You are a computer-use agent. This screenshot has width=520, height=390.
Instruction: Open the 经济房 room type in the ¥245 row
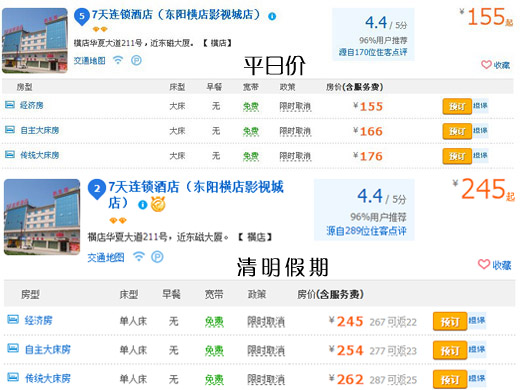(x=38, y=320)
